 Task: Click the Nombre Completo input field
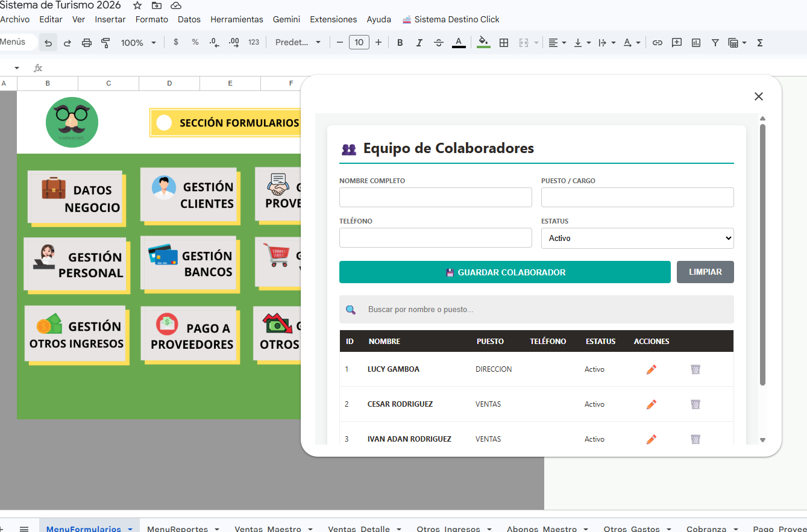click(x=436, y=198)
